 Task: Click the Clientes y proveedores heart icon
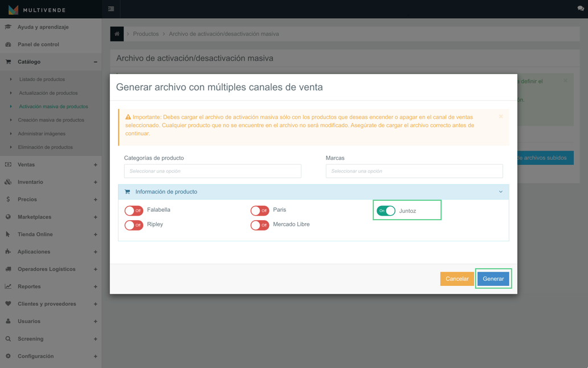pos(8,304)
